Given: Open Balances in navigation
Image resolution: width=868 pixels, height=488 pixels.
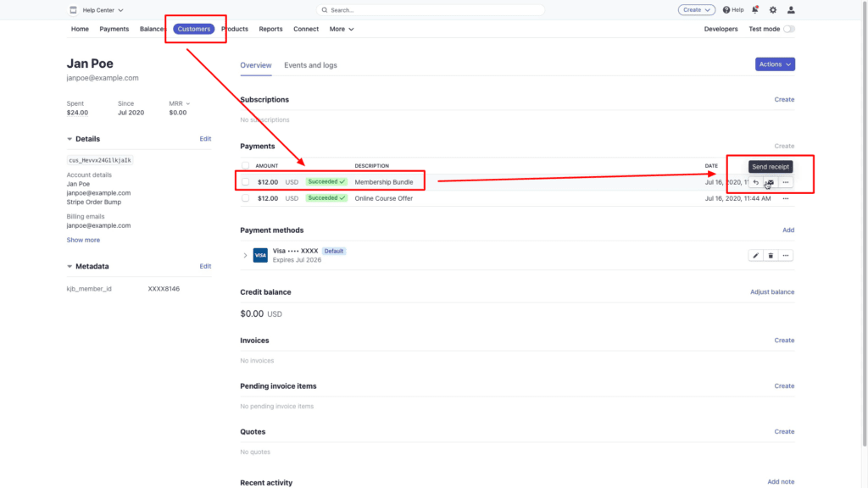Looking at the screenshot, I should 153,29.
